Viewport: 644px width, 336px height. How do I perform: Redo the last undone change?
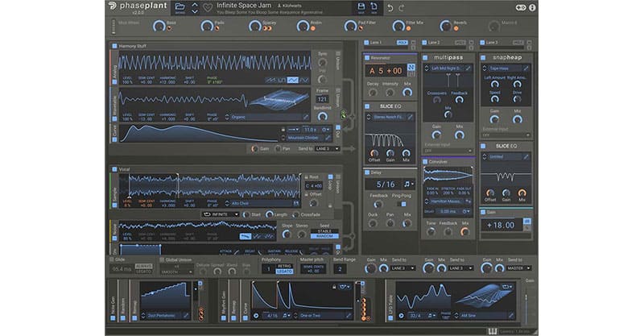point(401,8)
